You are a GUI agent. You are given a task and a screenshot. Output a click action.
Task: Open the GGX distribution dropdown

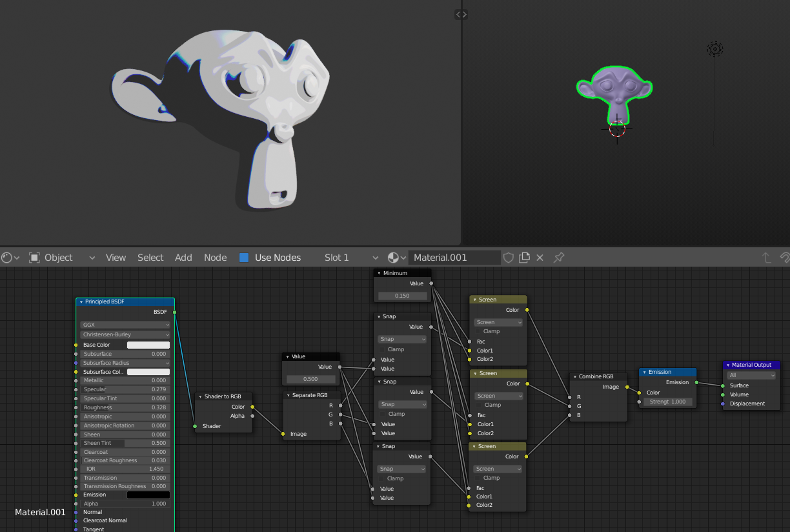coord(125,325)
